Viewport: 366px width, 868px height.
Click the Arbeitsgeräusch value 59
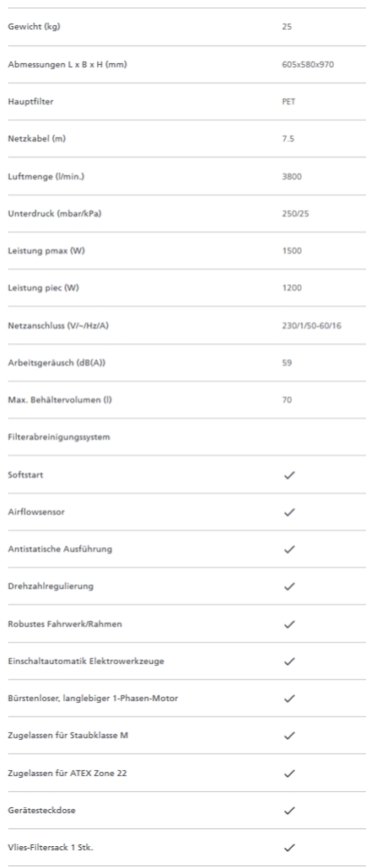point(287,362)
